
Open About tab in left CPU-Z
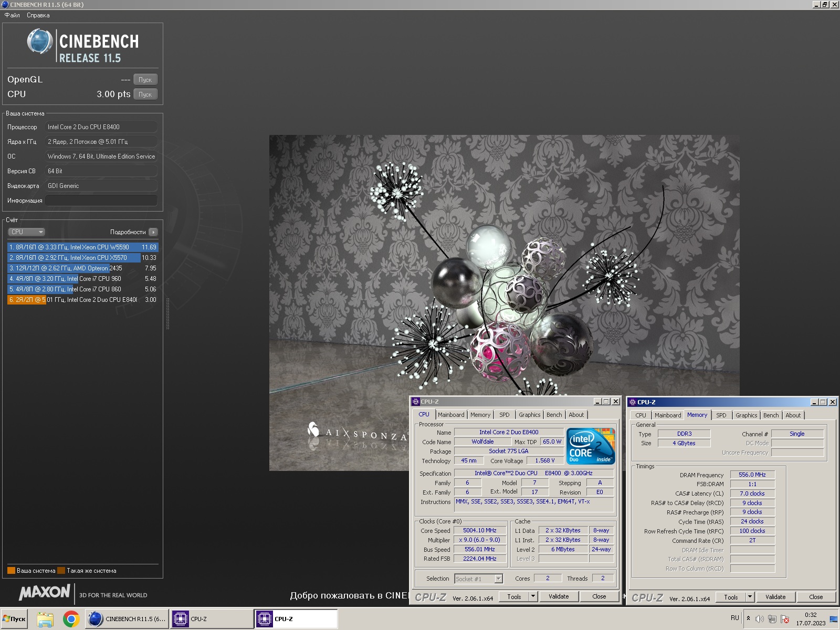[576, 415]
